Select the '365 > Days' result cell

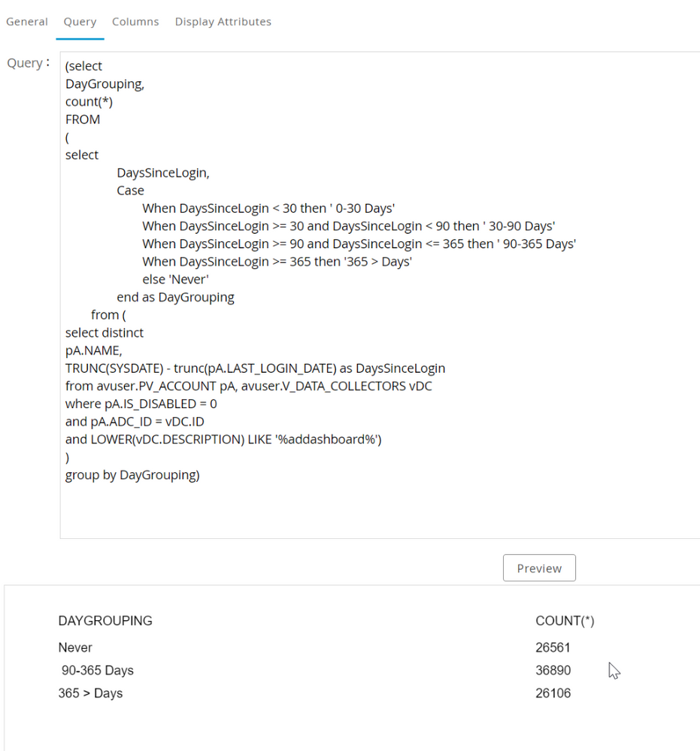pyautogui.click(x=90, y=693)
